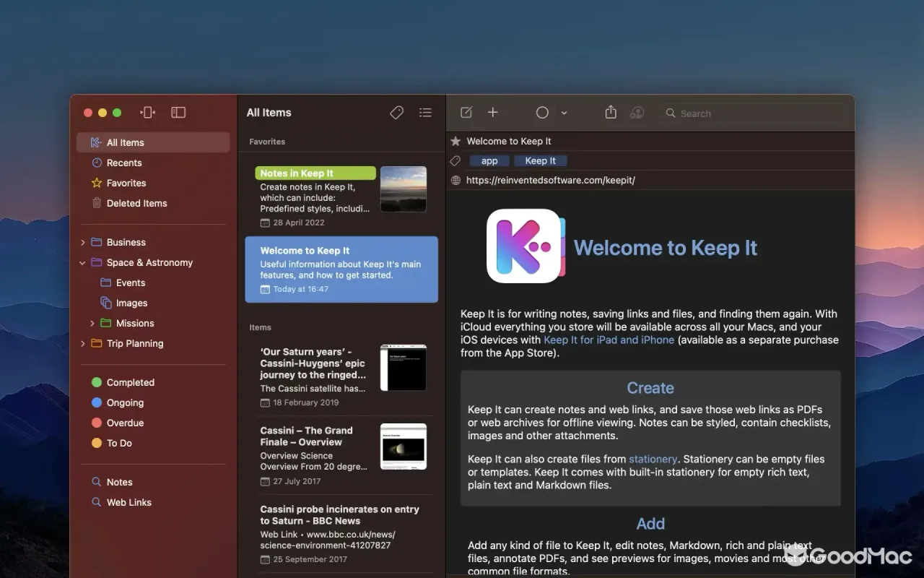924x578 pixels.
Task: Click the compose new note icon
Action: [466, 113]
